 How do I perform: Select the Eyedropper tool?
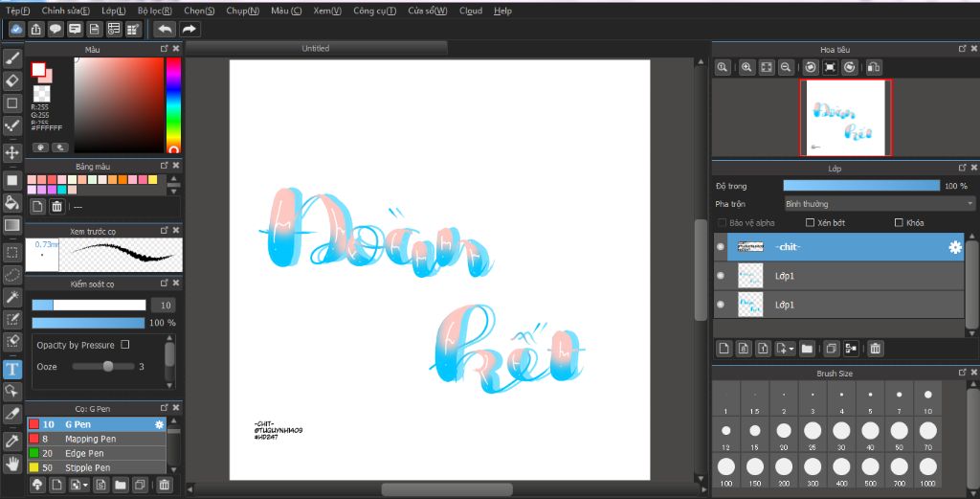(x=11, y=441)
